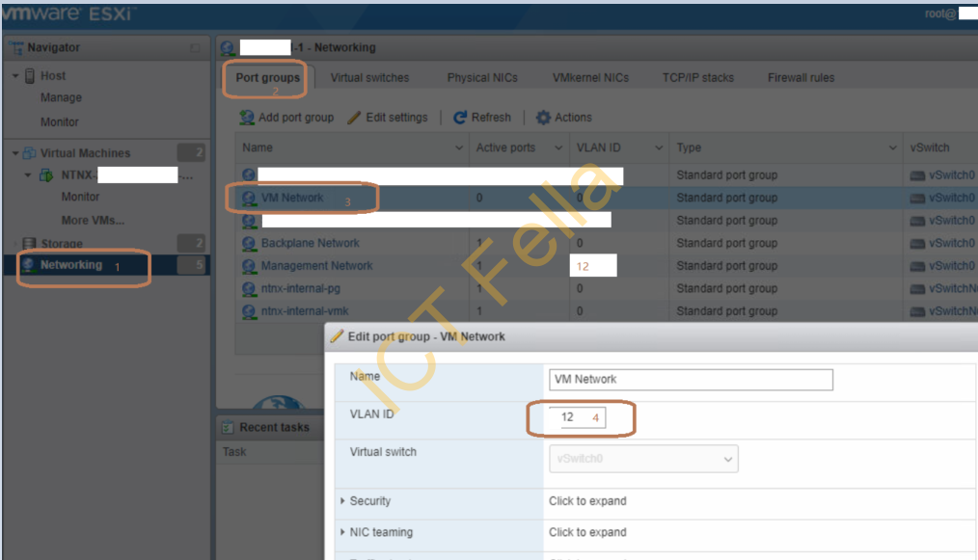Click the Backplane Network port group icon
Image resolution: width=978 pixels, height=560 pixels.
(x=249, y=243)
